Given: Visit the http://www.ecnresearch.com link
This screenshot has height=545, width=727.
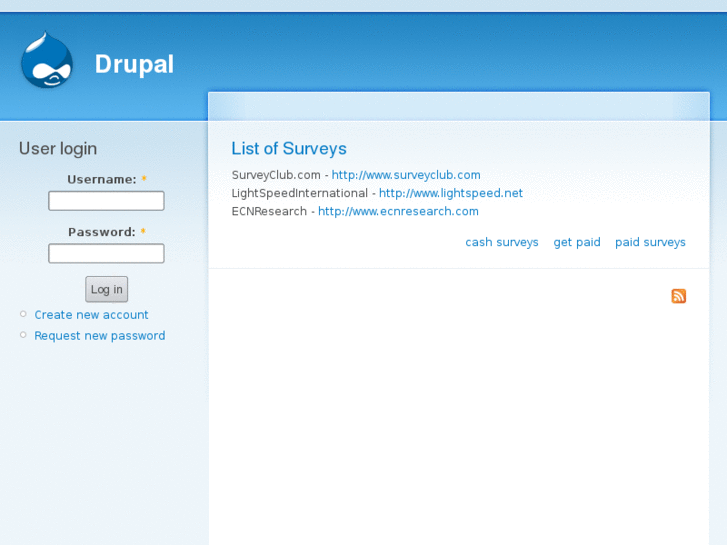Looking at the screenshot, I should pyautogui.click(x=398, y=211).
